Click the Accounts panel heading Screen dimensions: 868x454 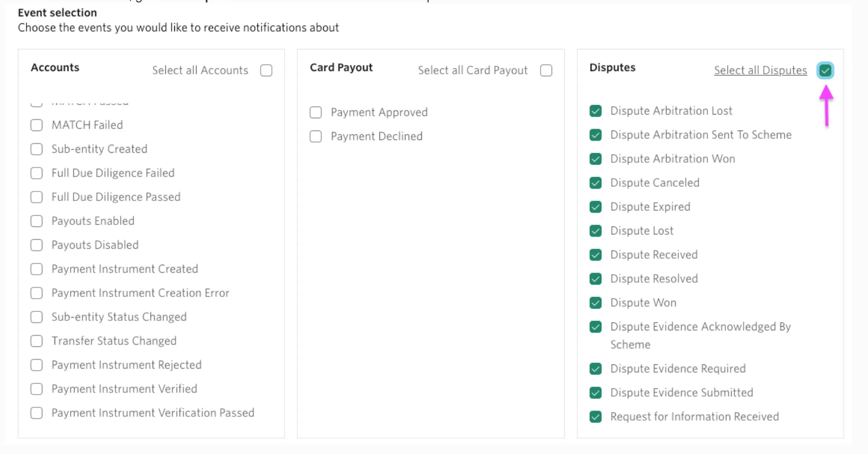point(55,67)
